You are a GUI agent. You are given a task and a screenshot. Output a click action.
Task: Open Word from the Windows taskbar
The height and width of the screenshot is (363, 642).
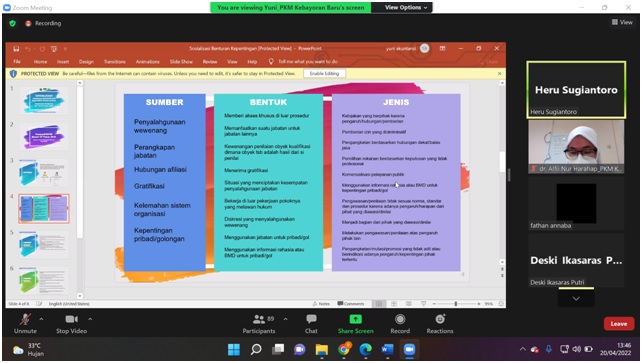(387, 349)
